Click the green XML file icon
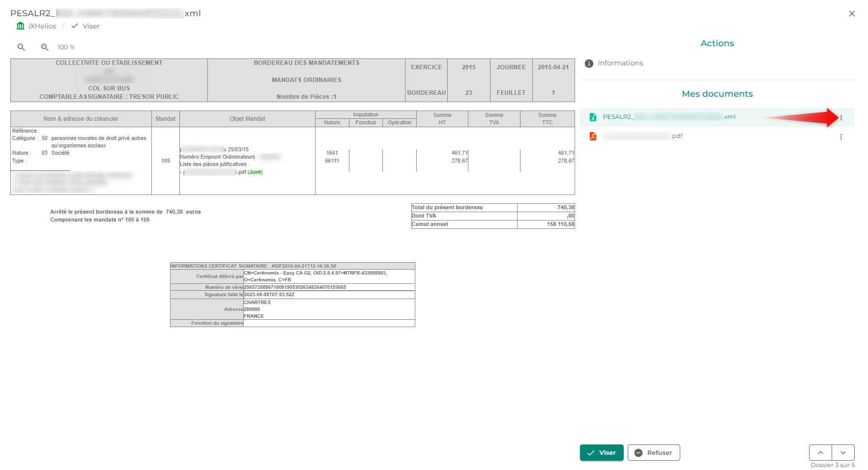The height and width of the screenshot is (470, 868). tap(593, 117)
